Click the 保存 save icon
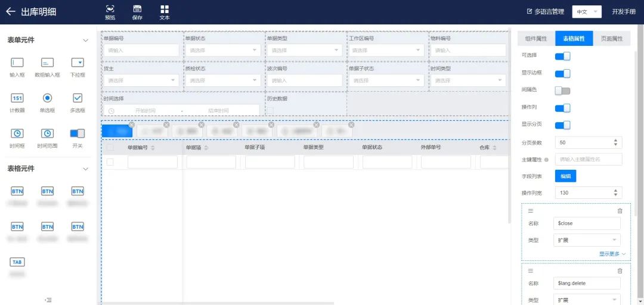This screenshot has height=305, width=644. (x=137, y=9)
